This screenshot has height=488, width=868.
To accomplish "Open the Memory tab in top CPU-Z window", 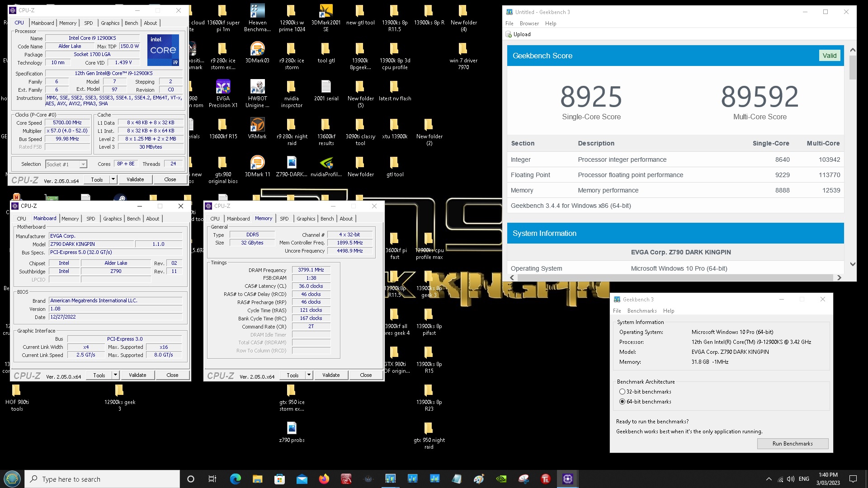I will [x=67, y=23].
